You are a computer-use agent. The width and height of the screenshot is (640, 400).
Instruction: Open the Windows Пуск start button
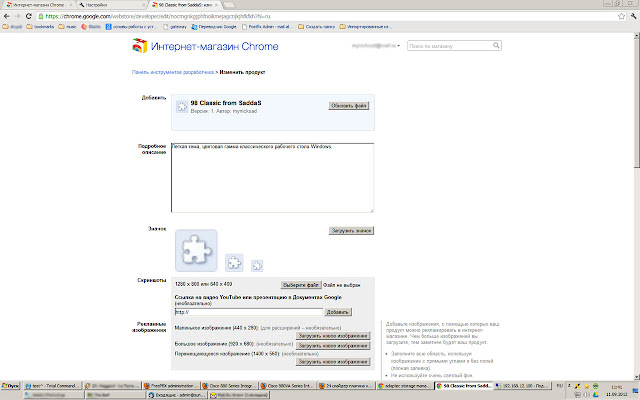coord(11,386)
